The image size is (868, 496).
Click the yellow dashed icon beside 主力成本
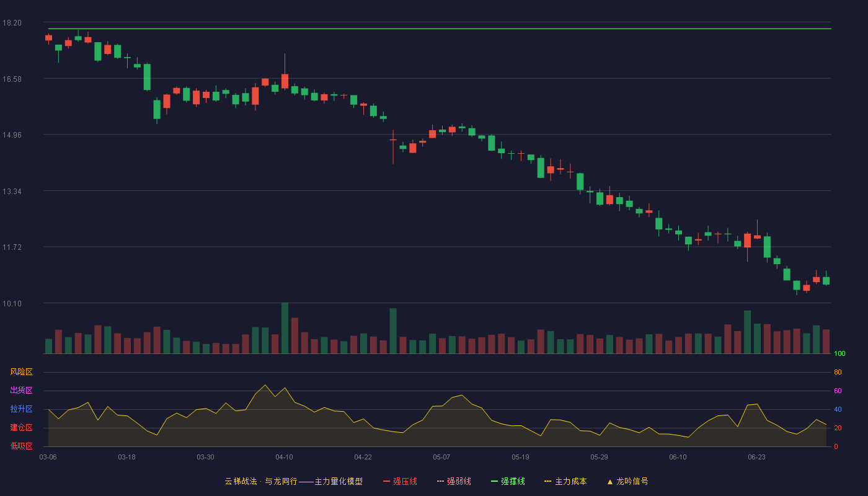coord(548,481)
